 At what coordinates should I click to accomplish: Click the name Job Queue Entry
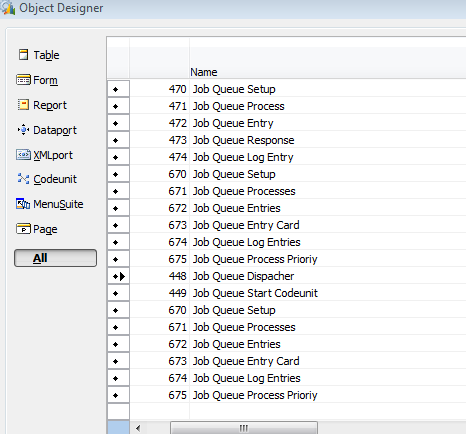(233, 123)
